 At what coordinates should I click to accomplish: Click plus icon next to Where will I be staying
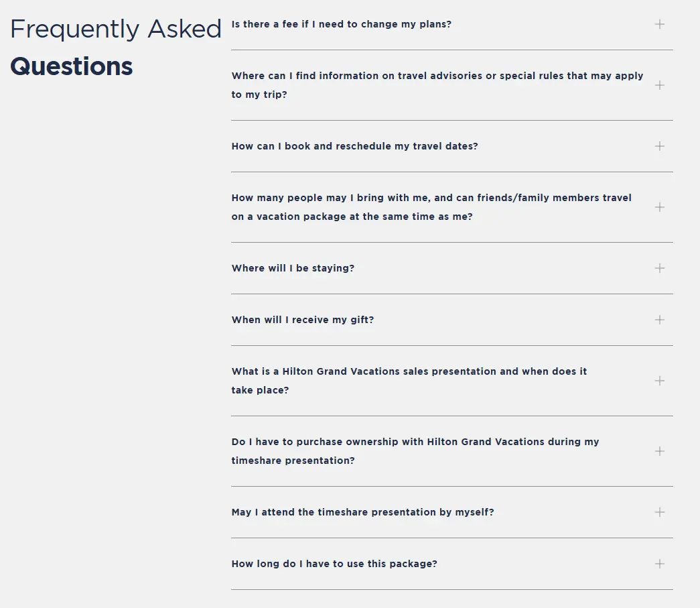click(659, 268)
